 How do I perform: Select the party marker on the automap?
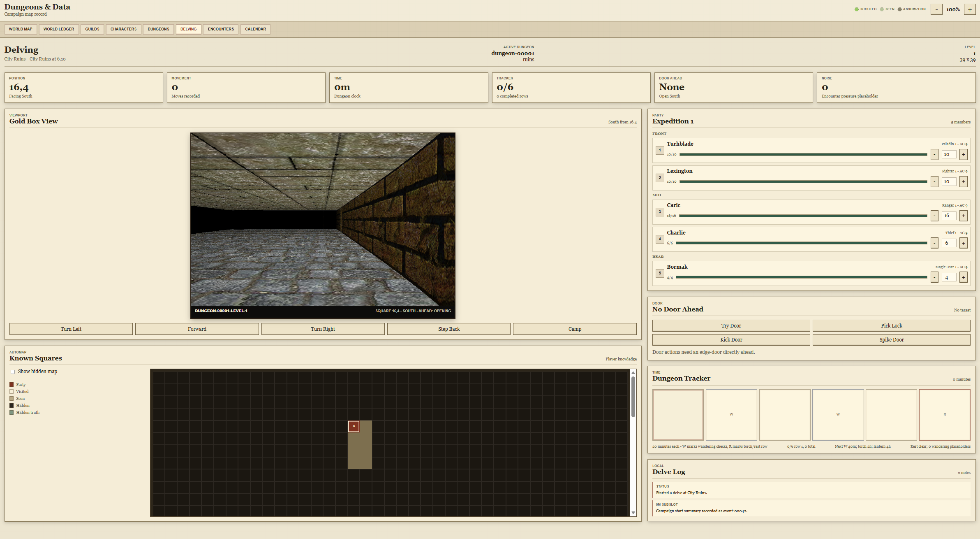[354, 426]
